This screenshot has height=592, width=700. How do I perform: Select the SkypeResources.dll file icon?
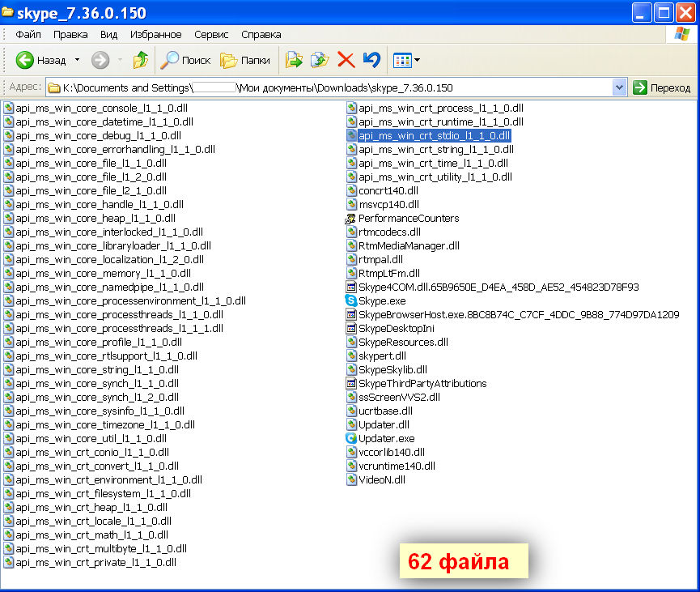[x=351, y=343]
